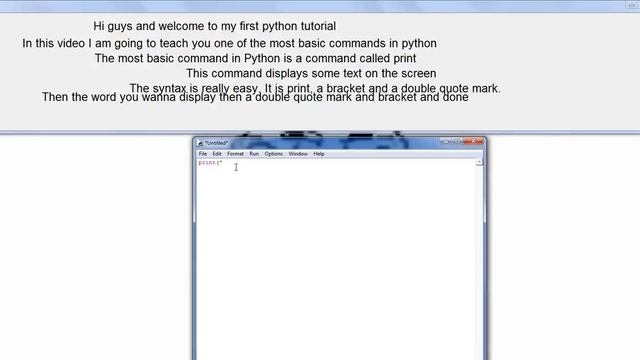
Task: Open the Help menu
Action: click(319, 154)
